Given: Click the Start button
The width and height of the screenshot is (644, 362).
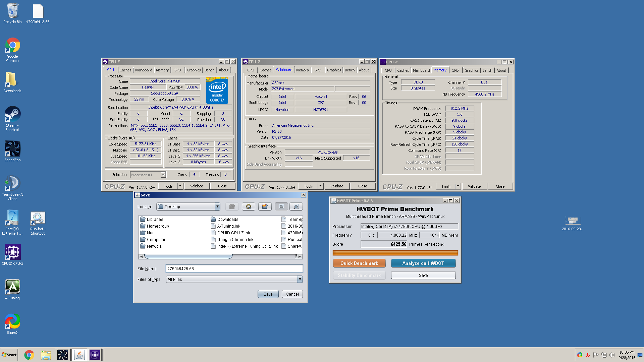Looking at the screenshot, I should 9,355.
